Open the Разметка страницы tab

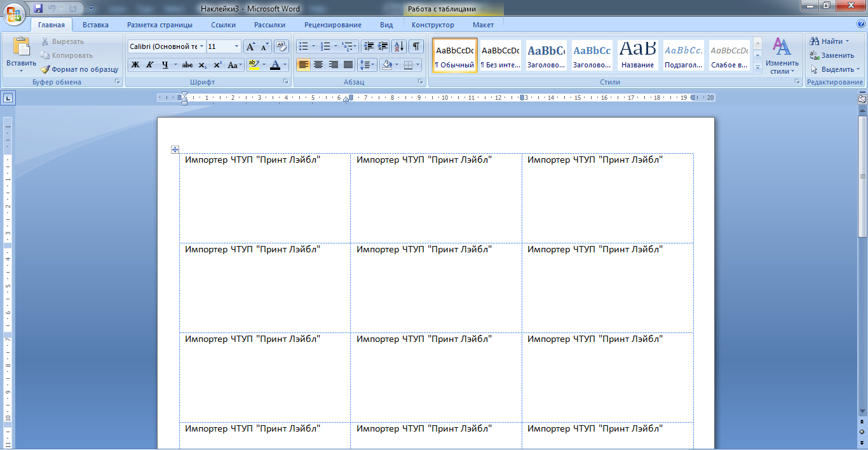[159, 25]
